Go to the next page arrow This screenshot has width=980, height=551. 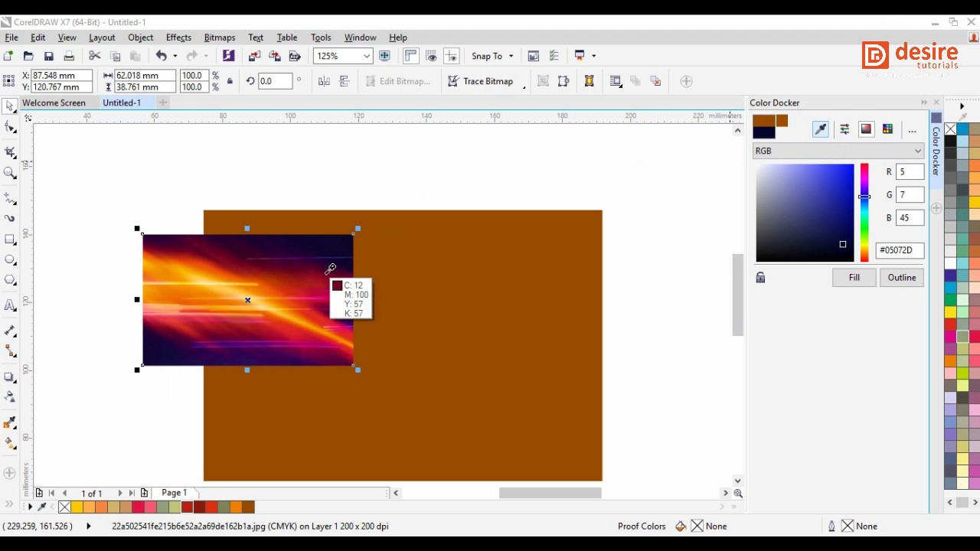[x=120, y=494]
